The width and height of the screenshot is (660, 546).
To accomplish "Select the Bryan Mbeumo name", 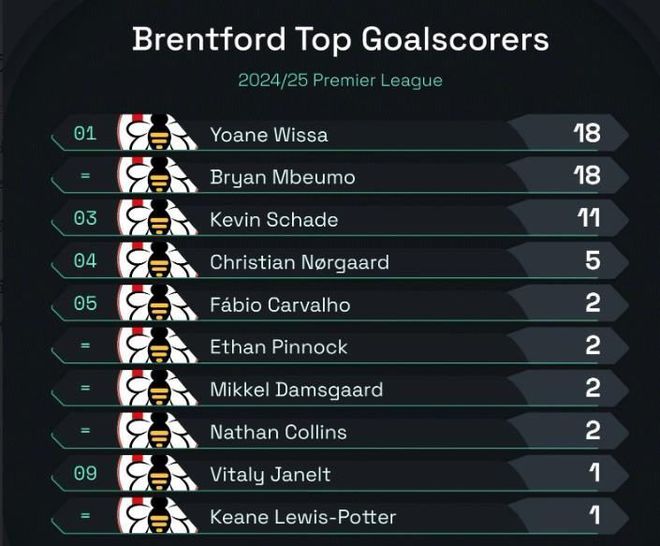I will coord(283,177).
